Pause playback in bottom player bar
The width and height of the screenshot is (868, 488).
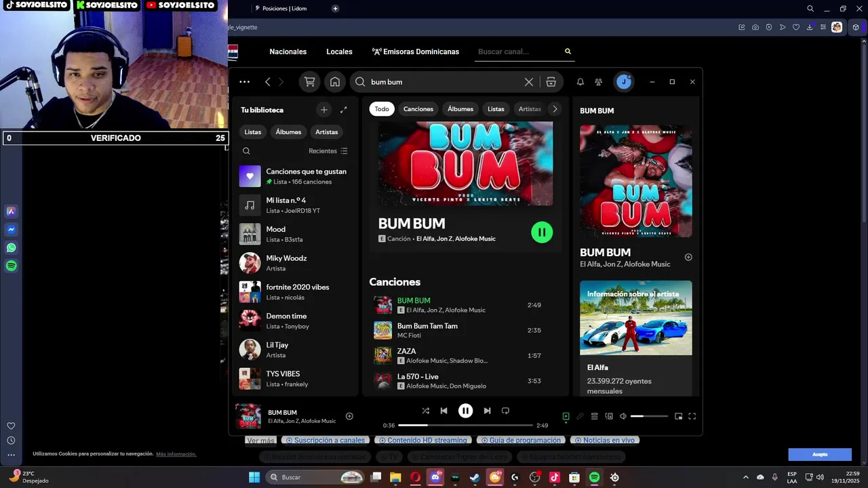coord(465,411)
